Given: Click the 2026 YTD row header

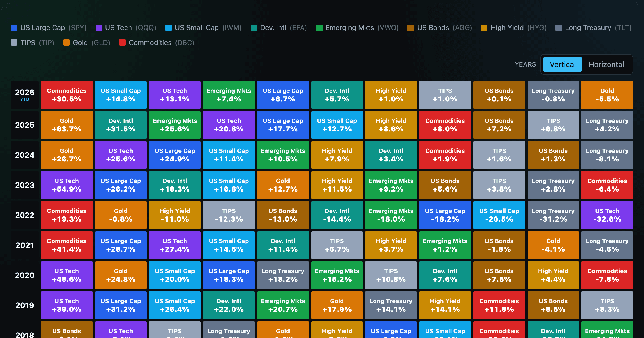Looking at the screenshot, I should click(x=25, y=95).
